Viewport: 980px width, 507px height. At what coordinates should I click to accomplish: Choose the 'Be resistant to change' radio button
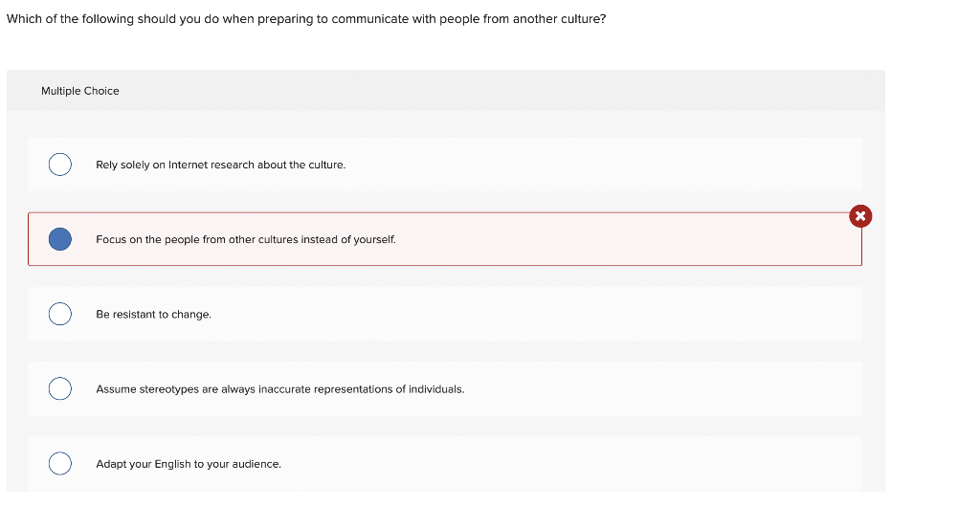(59, 314)
